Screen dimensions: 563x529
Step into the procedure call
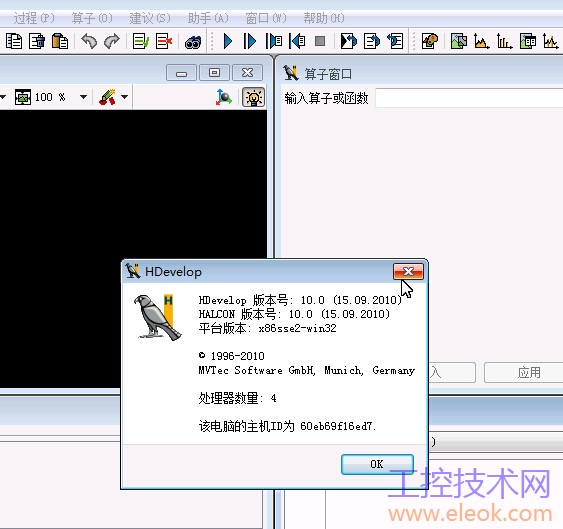[x=274, y=41]
